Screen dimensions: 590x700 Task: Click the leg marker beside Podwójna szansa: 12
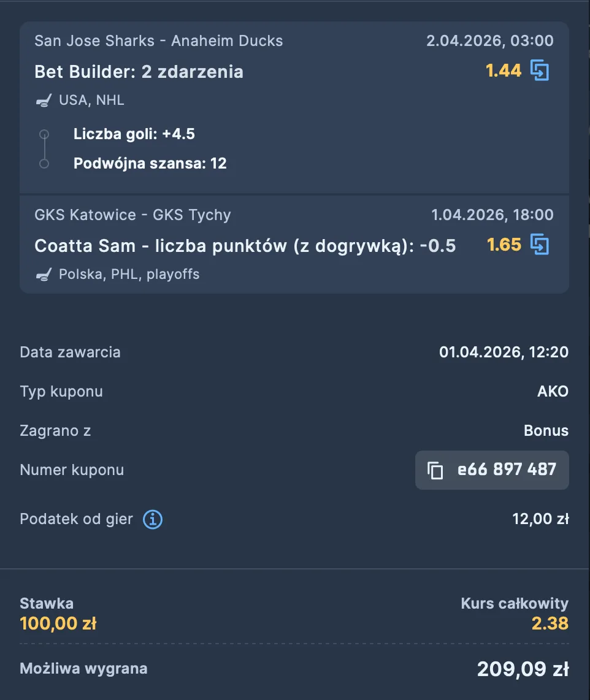tap(44, 164)
